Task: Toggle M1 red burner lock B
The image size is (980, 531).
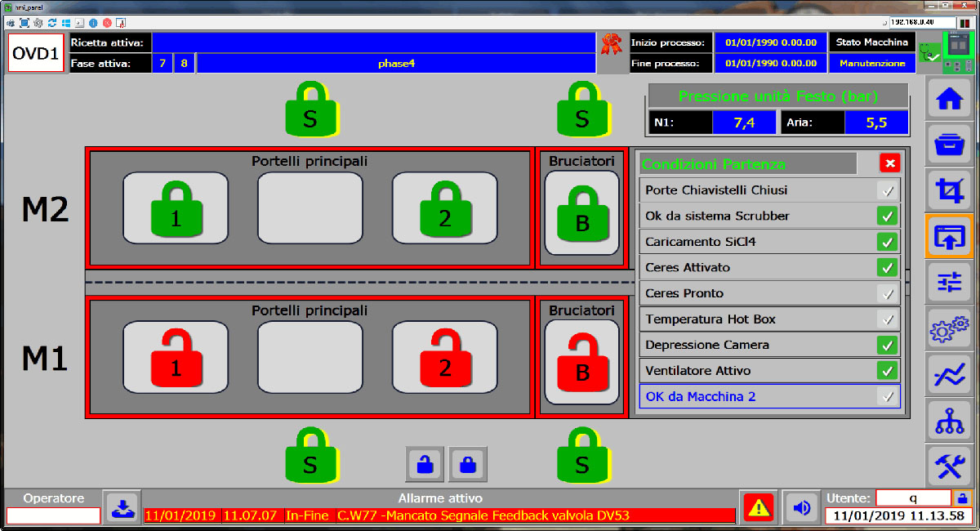Action: [x=581, y=362]
